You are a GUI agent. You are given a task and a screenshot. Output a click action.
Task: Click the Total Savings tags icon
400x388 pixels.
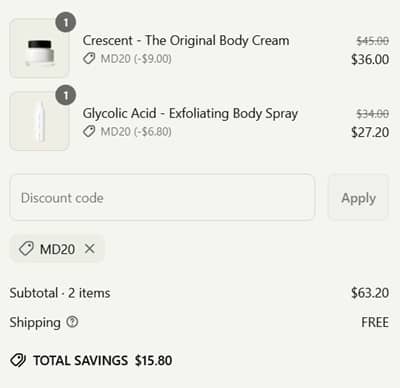coord(18,360)
